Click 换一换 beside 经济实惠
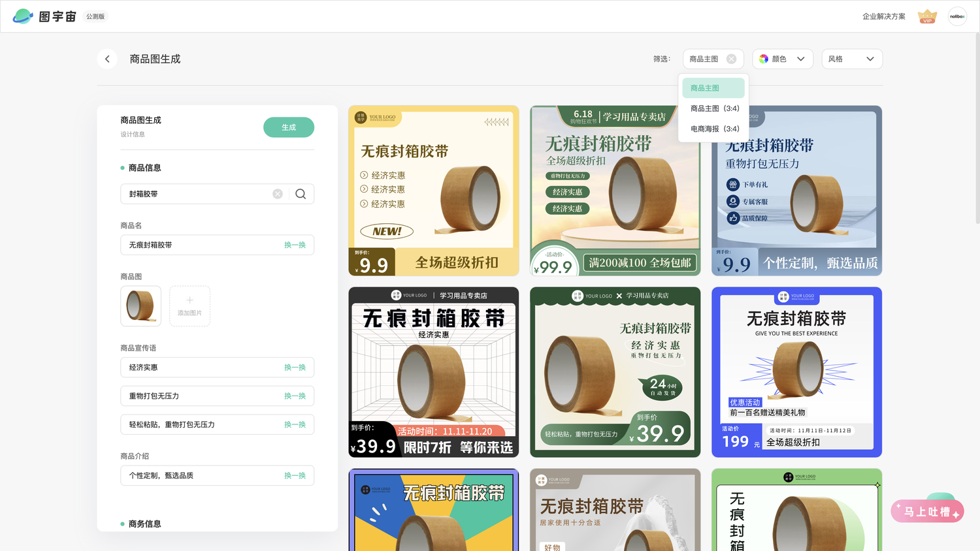Viewport: 980px width, 551px height. [295, 368]
